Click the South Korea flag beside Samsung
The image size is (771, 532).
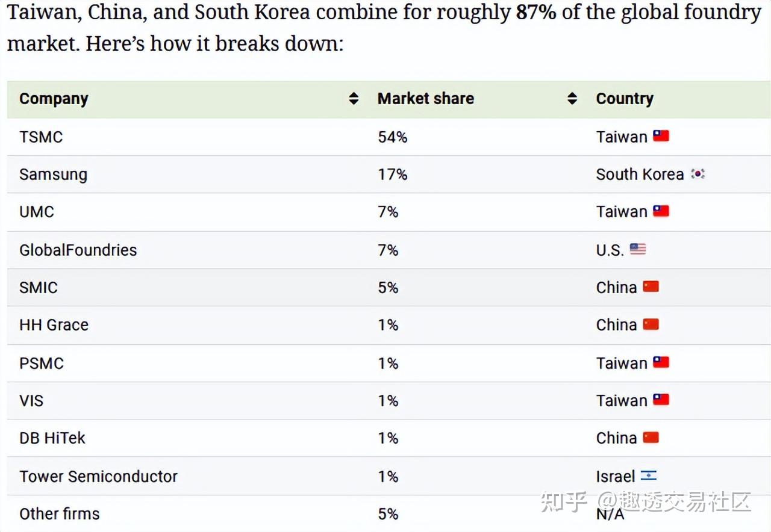pyautogui.click(x=698, y=174)
